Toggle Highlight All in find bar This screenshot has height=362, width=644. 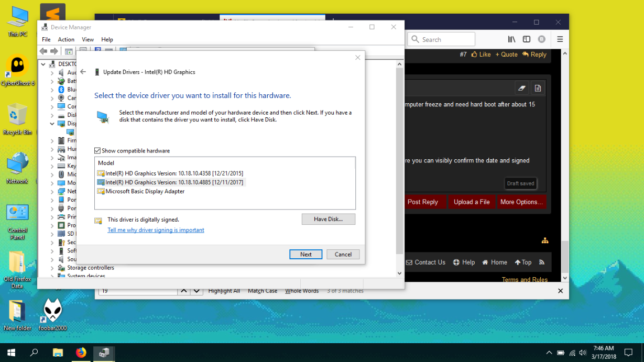(x=224, y=291)
